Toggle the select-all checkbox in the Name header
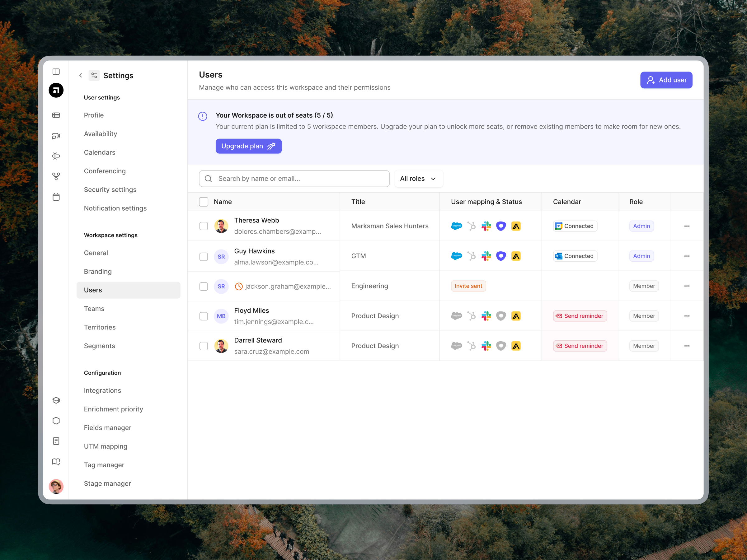 [x=204, y=202]
